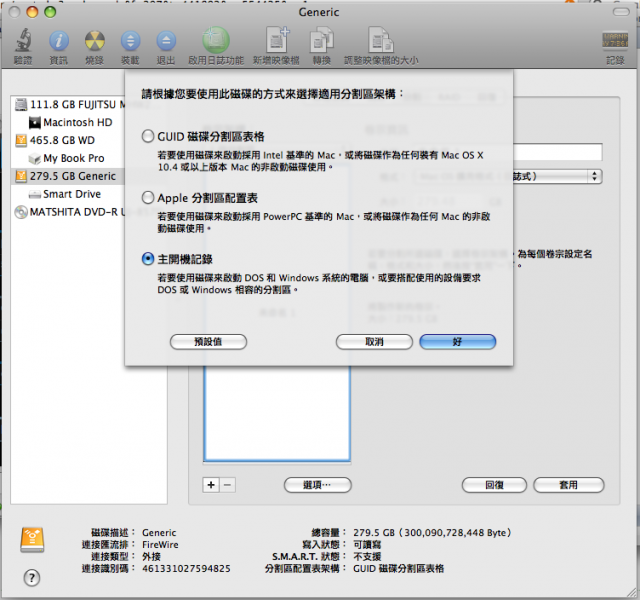This screenshot has width=640, height=600.
Task: Click the 退出 (Eject) toolbar icon
Action: (166, 41)
